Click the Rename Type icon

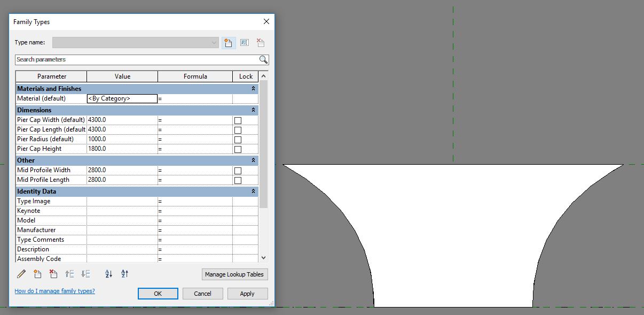tap(245, 43)
